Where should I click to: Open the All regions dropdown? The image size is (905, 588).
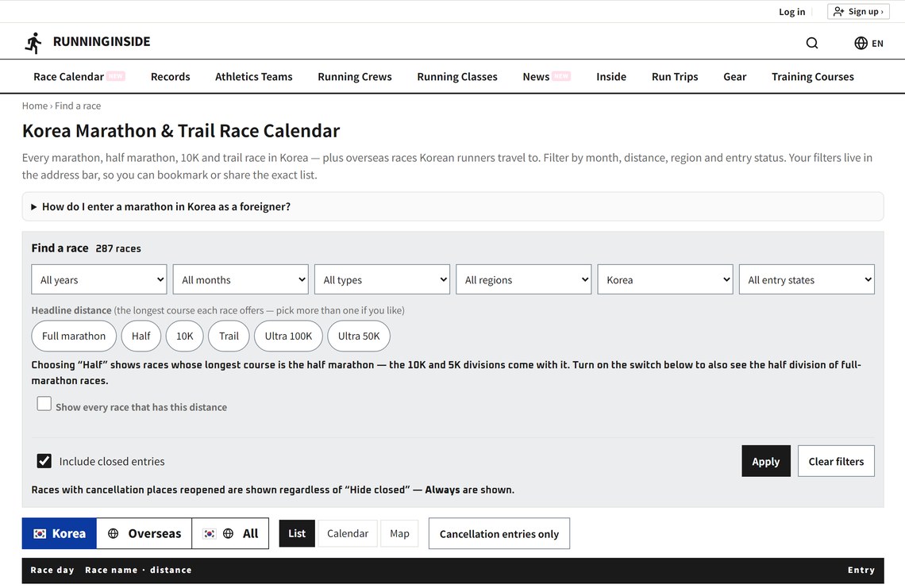pyautogui.click(x=523, y=280)
